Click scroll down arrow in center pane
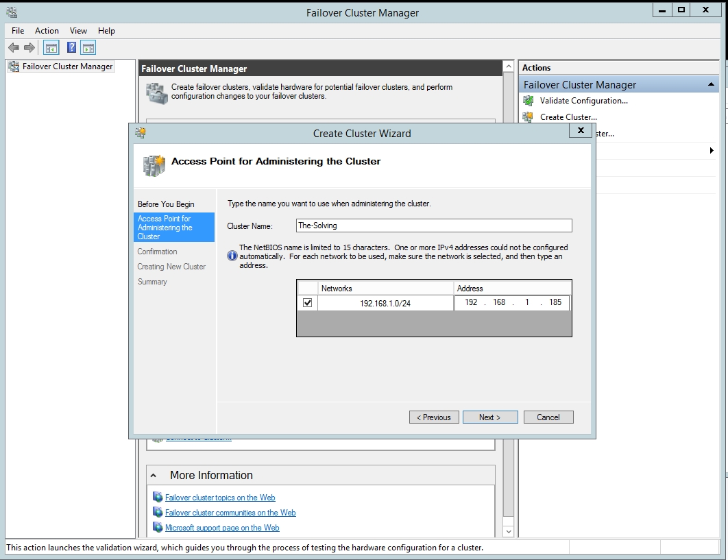Image resolution: width=728 pixels, height=560 pixels. 509,532
